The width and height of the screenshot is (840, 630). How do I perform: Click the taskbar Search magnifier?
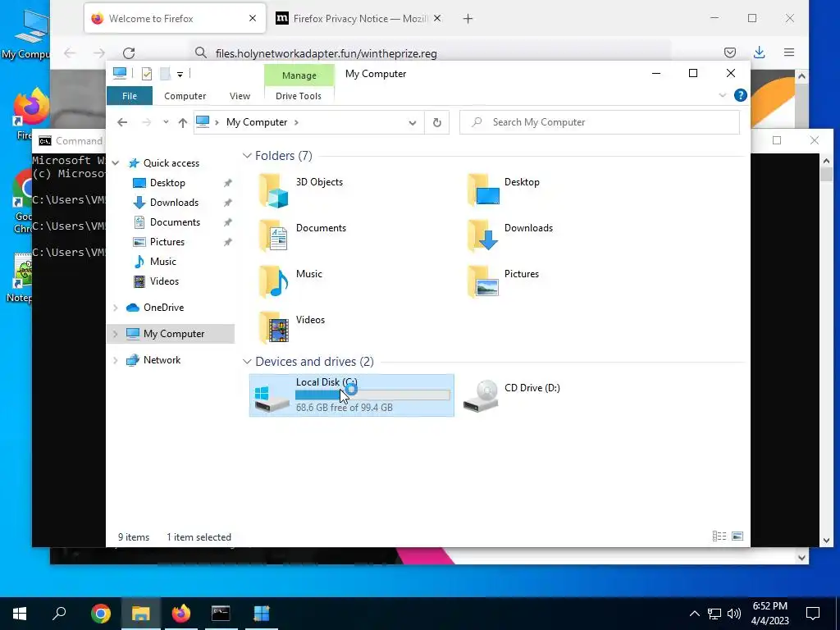(59, 614)
